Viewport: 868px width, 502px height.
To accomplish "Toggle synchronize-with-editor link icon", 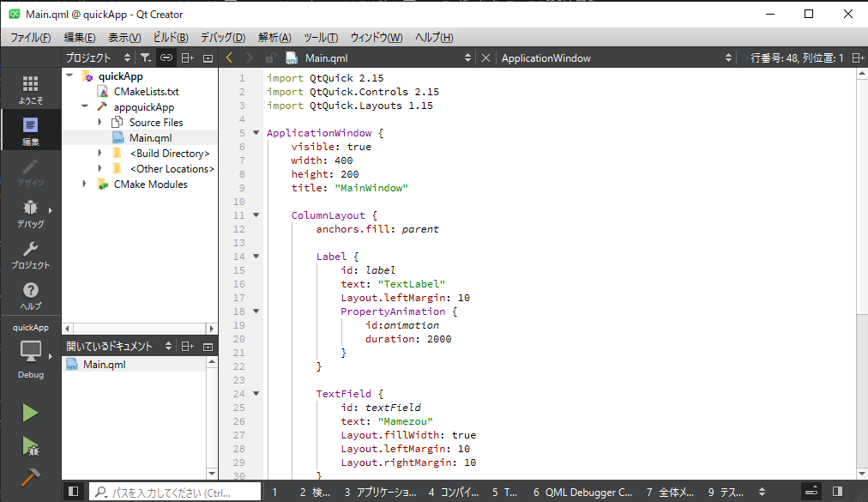I will (166, 58).
